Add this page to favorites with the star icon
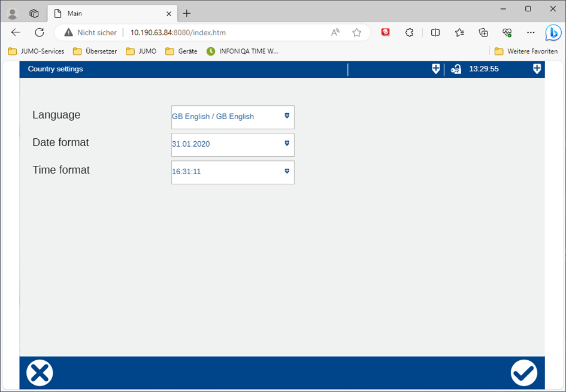Screen dimensions: 566x392 point(357,32)
